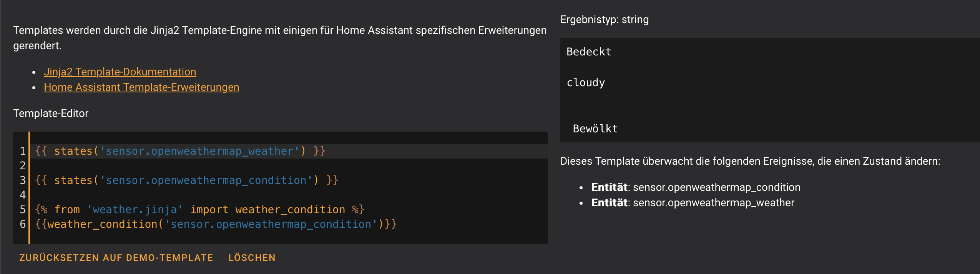
Task: Click the LÖSCHEN button
Action: click(x=252, y=257)
